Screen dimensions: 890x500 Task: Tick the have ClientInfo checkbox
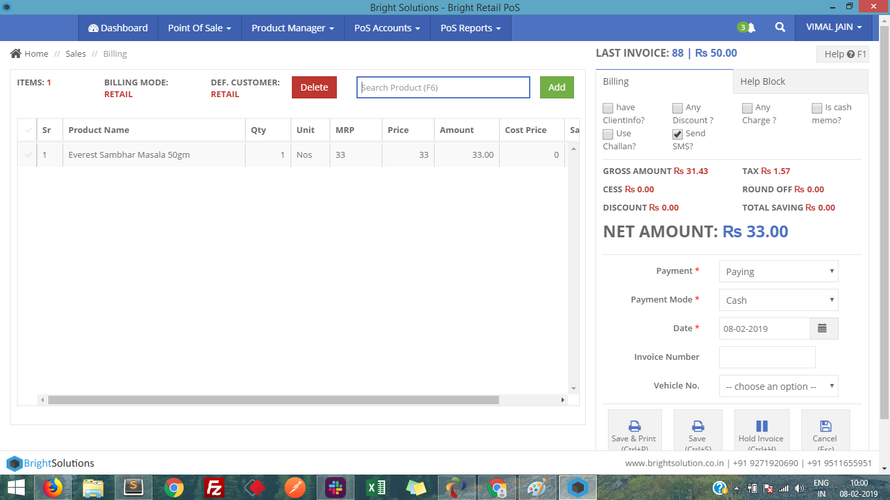point(608,108)
